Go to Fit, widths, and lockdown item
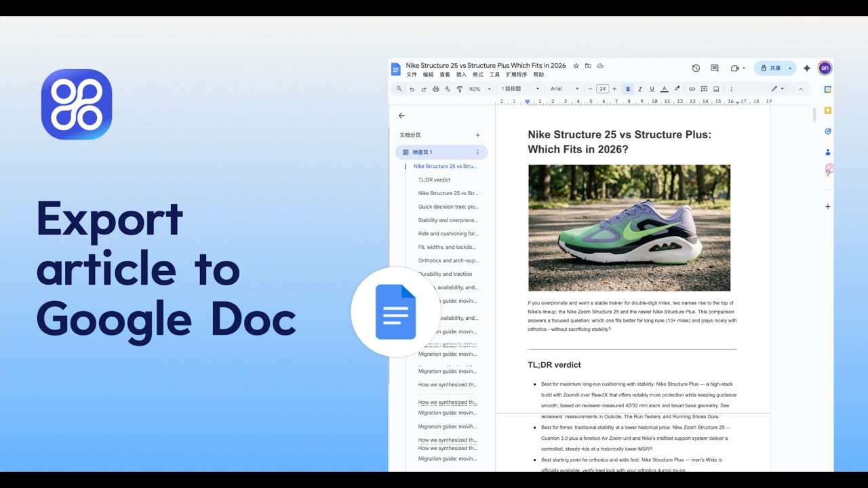Viewport: 868px width, 488px height. 447,247
